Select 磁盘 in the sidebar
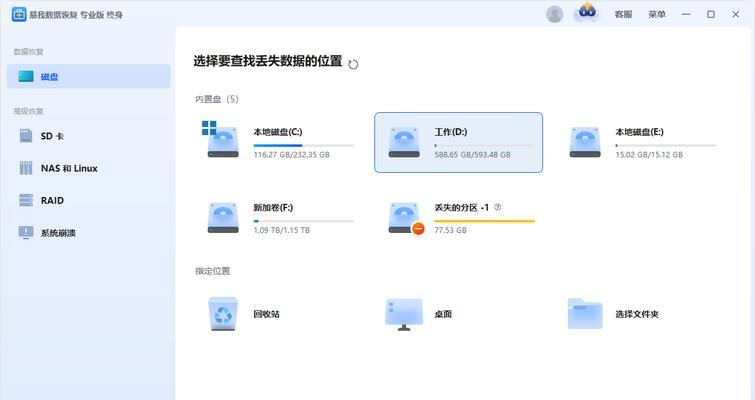This screenshot has width=755, height=400. click(89, 77)
